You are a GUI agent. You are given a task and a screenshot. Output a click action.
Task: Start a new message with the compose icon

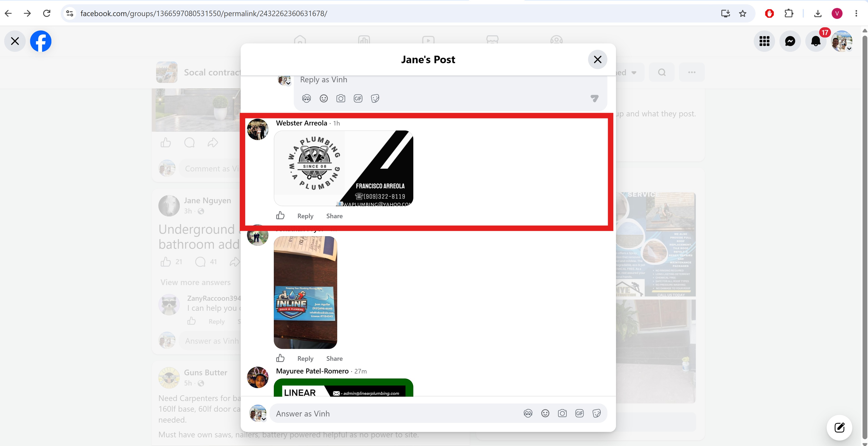(839, 427)
